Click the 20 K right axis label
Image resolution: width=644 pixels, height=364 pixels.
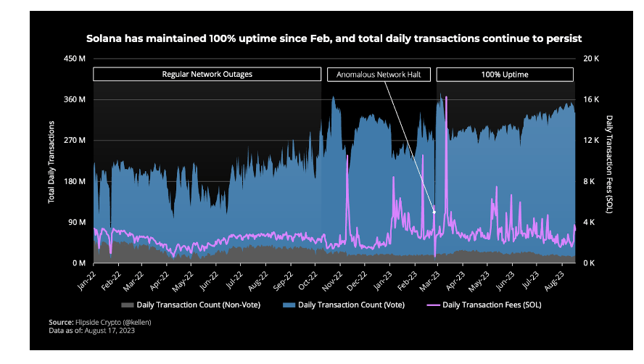[x=591, y=58]
